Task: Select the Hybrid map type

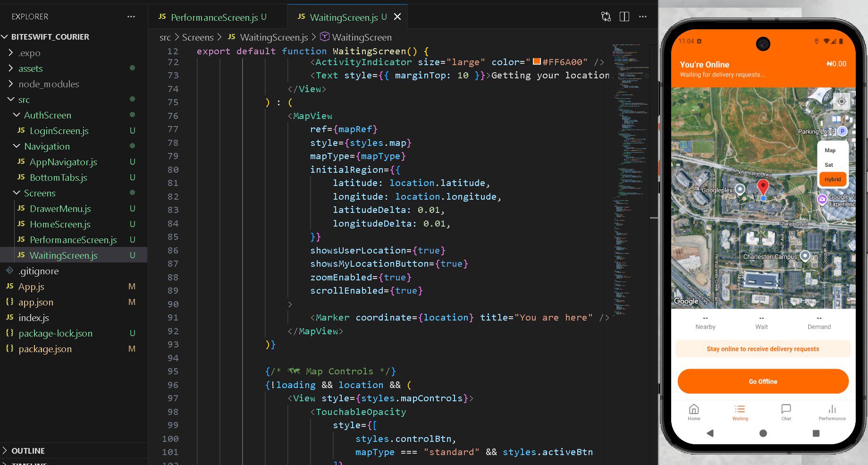Action: pos(833,179)
